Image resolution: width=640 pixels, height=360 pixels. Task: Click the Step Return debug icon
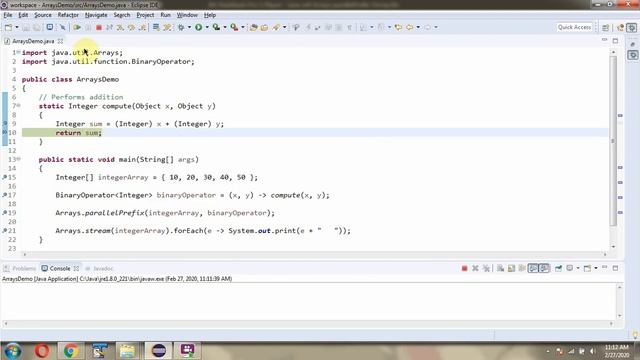point(142,27)
